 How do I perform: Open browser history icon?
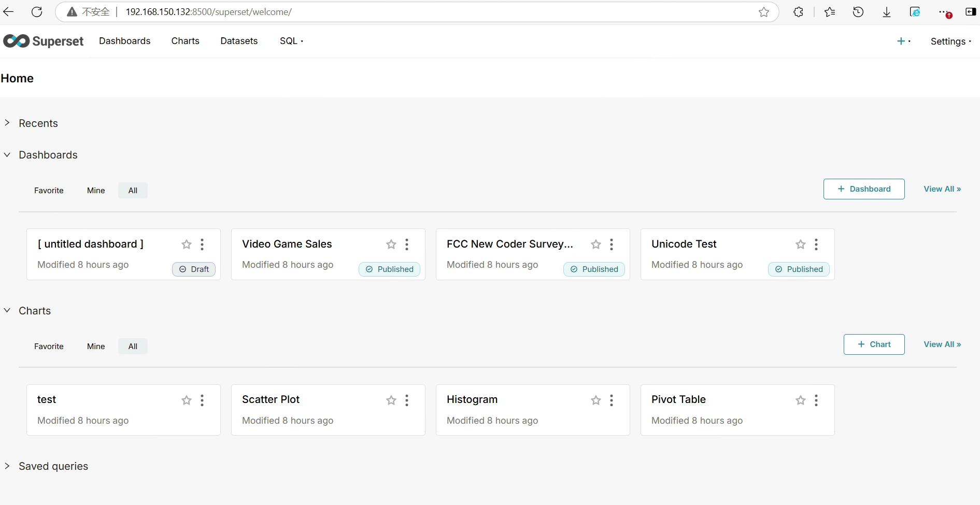click(858, 12)
